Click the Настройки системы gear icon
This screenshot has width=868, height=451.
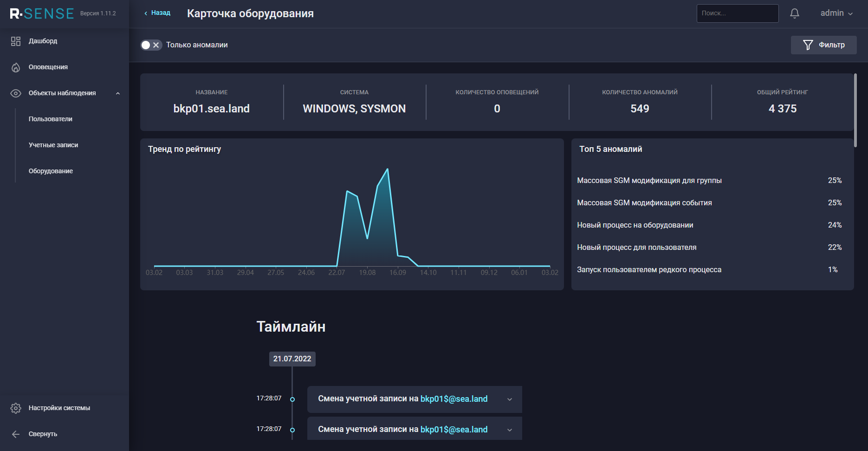(x=16, y=408)
